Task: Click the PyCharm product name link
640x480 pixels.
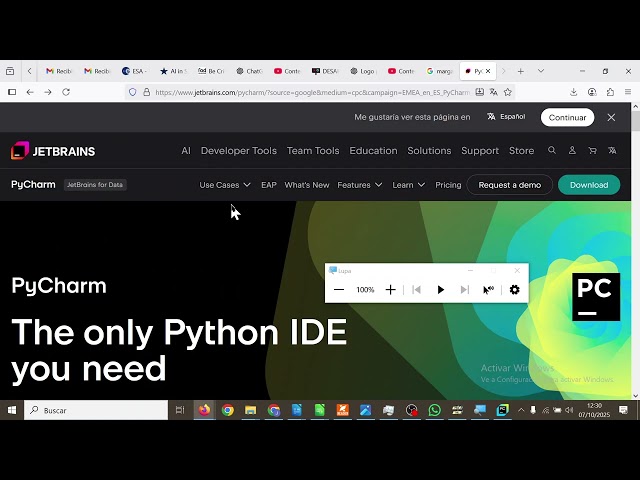Action: (x=33, y=184)
